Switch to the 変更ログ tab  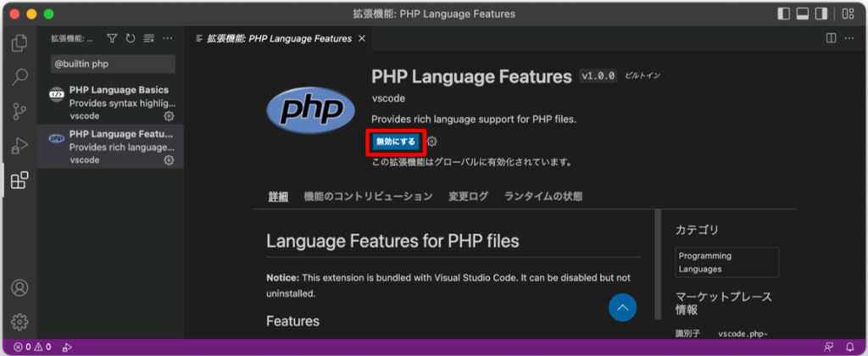point(468,197)
